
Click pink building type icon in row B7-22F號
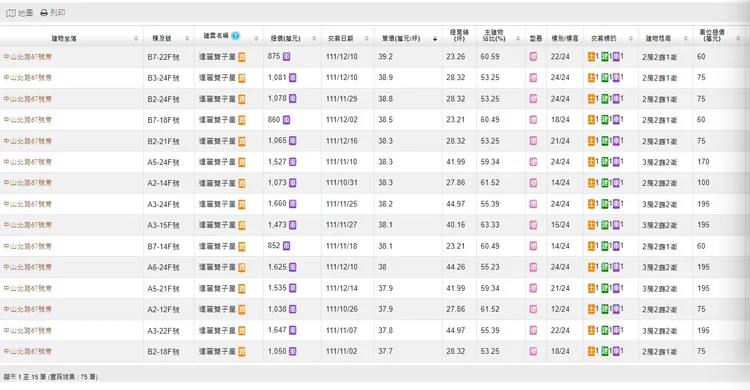click(x=533, y=56)
